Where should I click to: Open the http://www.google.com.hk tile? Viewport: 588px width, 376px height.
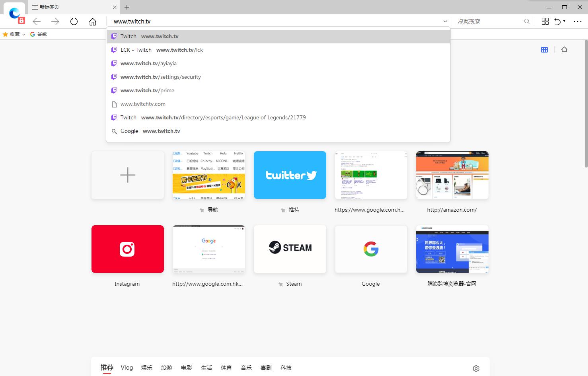point(209,249)
